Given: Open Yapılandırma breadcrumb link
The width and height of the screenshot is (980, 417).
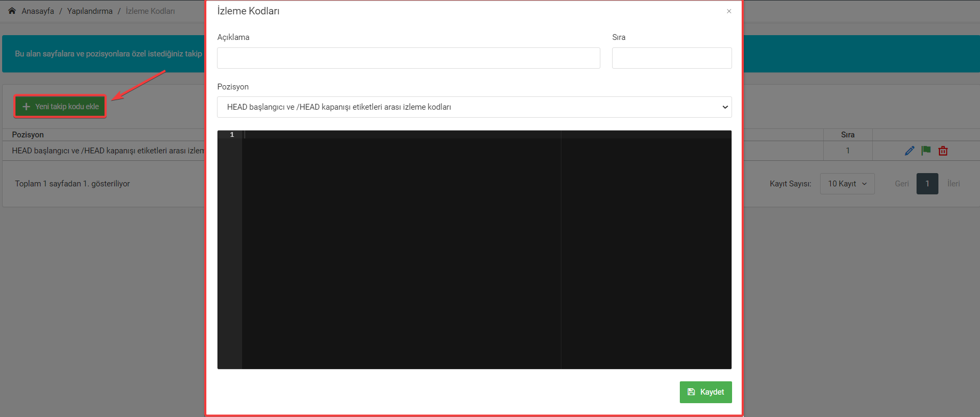Looking at the screenshot, I should coord(90,11).
